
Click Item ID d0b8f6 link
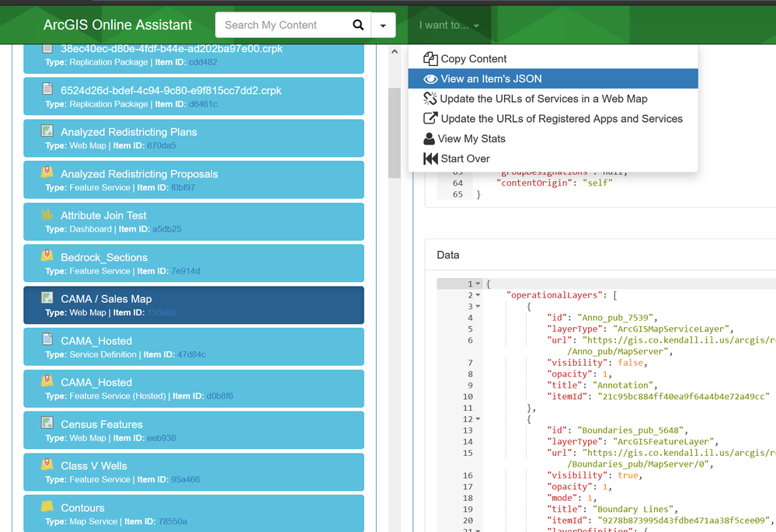pos(220,396)
